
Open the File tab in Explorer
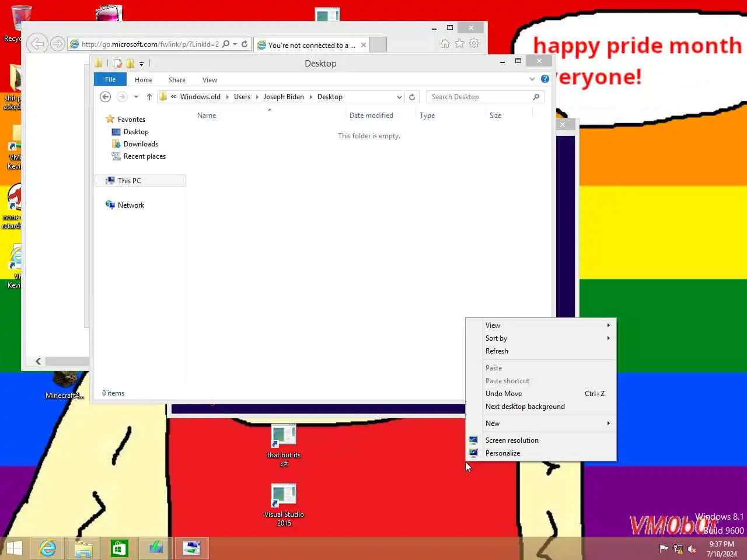[110, 79]
